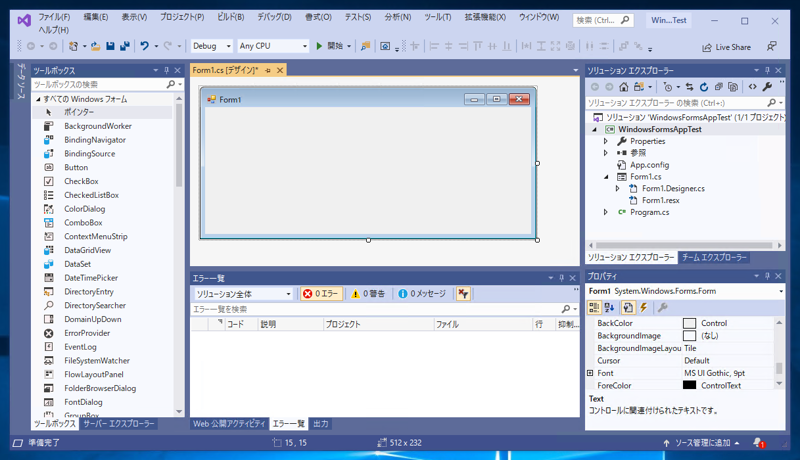This screenshot has height=460, width=800.
Task: Click the ForeColor black color swatch
Action: pos(689,386)
